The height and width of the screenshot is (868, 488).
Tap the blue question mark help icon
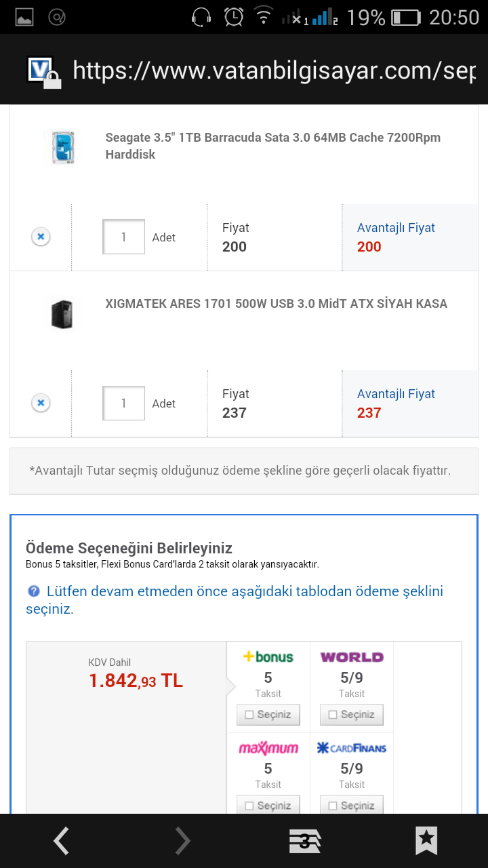pyautogui.click(x=34, y=591)
